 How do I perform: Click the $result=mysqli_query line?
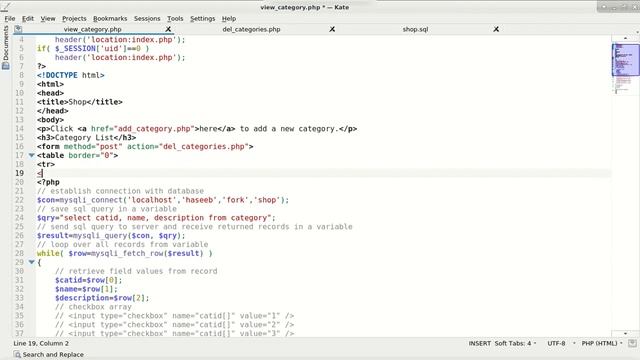(111, 236)
